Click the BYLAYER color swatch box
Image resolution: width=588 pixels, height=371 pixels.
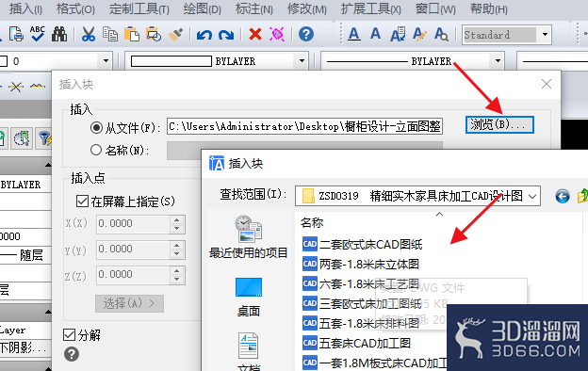pyautogui.click(x=171, y=61)
